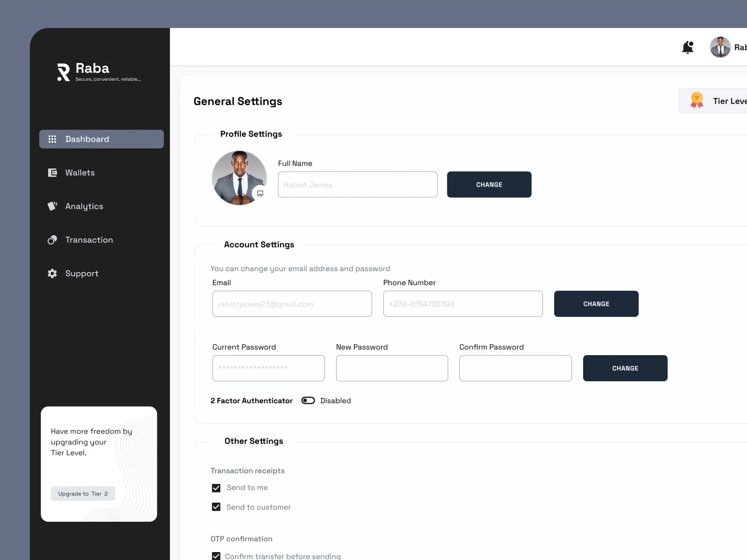Click the edit profile photo icon
747x560 pixels.
(260, 193)
